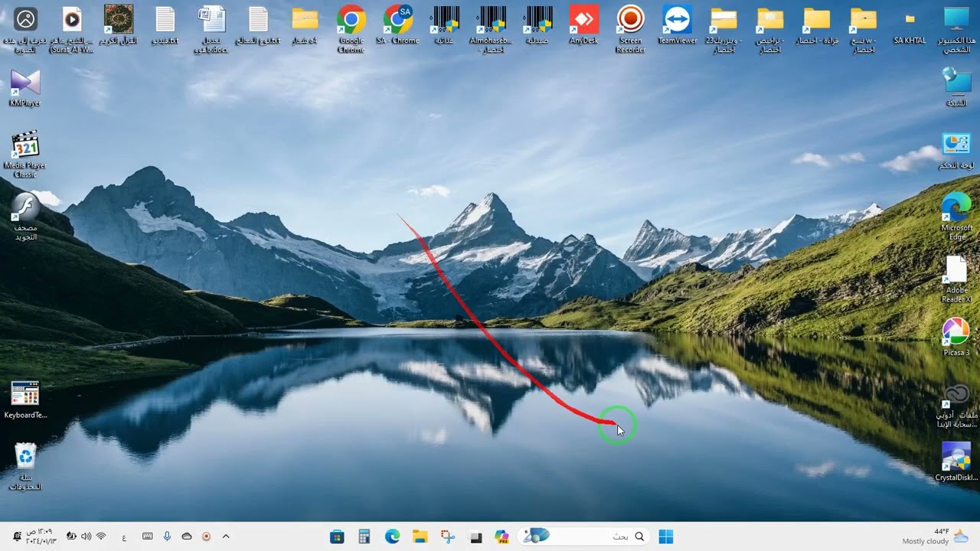980x551 pixels.
Task: Select the food barcode shortcut beside SA - Chrome
Action: 444,25
